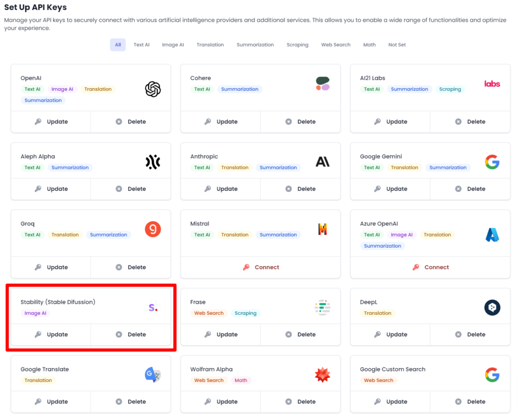Click the Stability (Stable Diffusion) logo
This screenshot has height=420, width=518.
(152, 308)
